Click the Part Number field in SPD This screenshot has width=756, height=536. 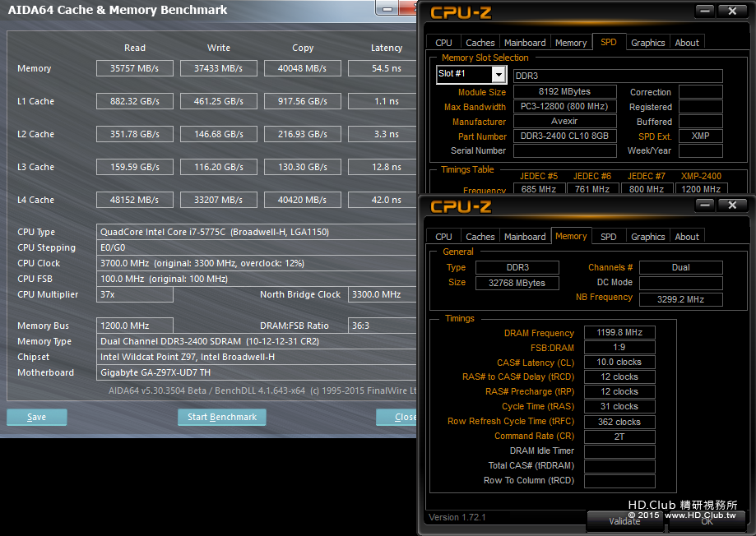564,136
